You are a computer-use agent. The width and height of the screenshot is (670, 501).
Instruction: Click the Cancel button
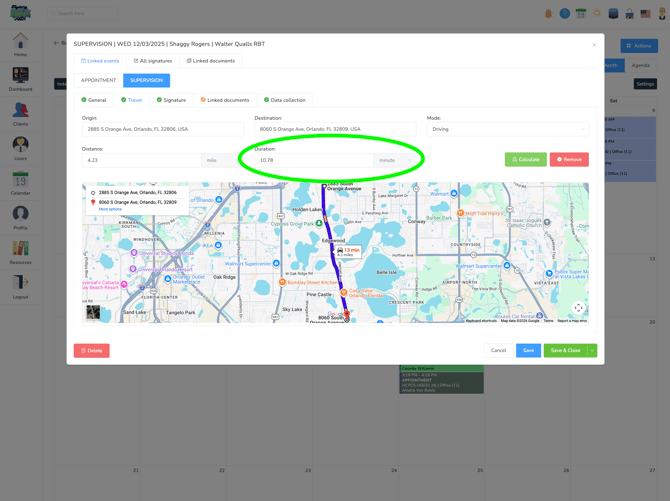(498, 351)
